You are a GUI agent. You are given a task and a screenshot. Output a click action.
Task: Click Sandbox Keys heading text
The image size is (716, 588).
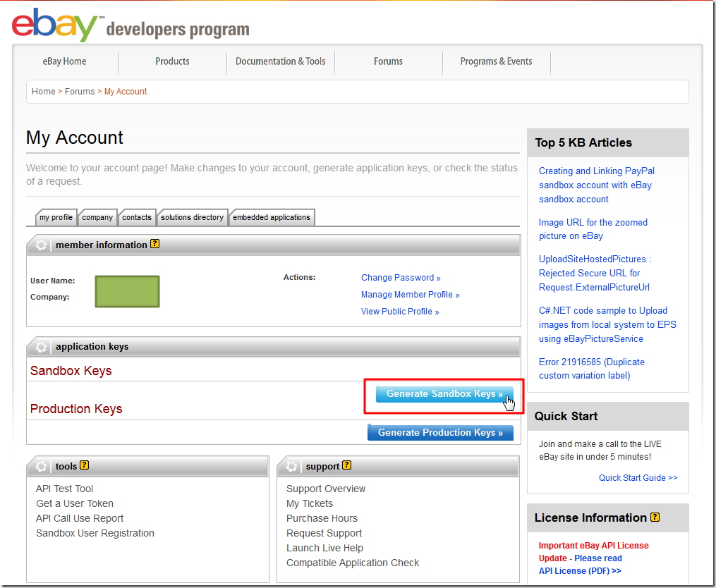tap(71, 371)
